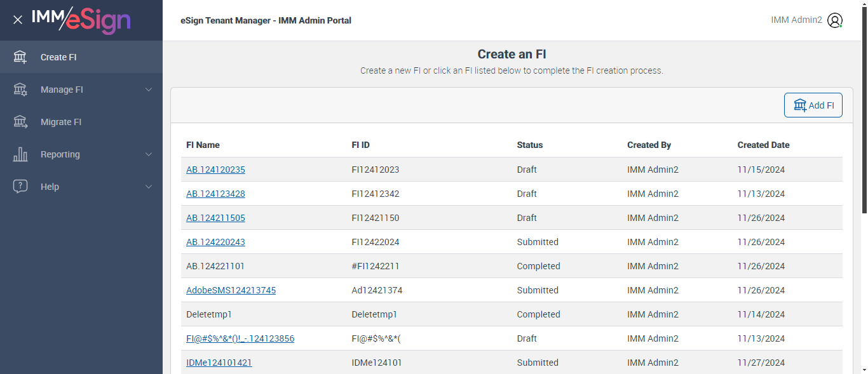Click the Create FI bank icon

[20, 57]
